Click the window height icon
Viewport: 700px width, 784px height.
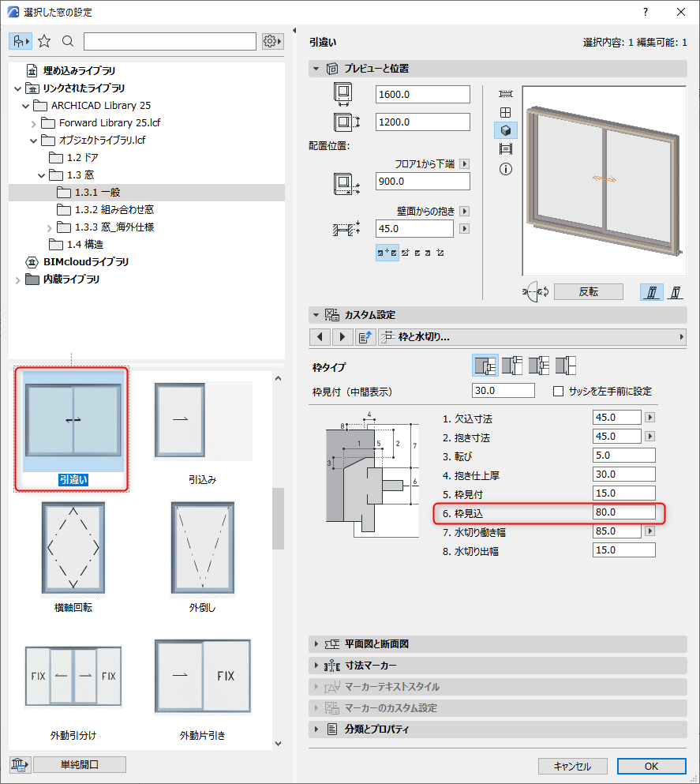tap(346, 122)
